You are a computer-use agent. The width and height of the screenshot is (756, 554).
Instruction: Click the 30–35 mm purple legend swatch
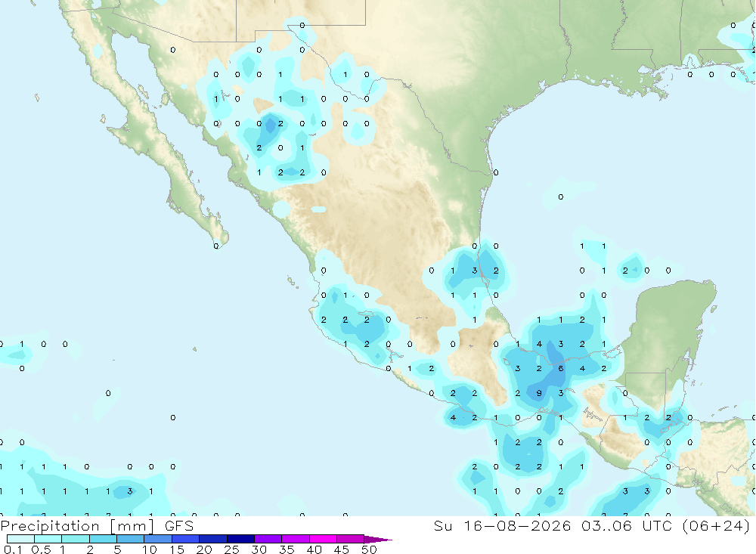[268, 539]
